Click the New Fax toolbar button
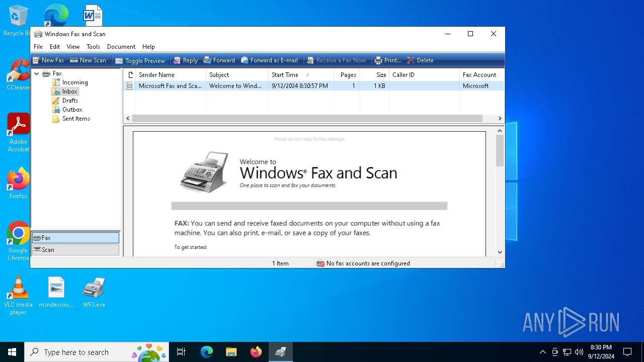The image size is (644, 362). click(48, 60)
